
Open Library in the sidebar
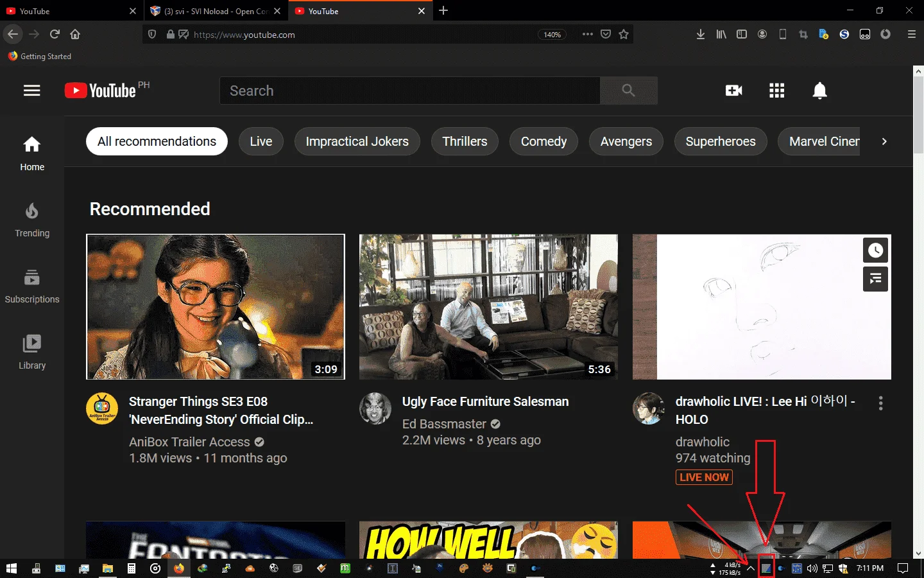(x=32, y=352)
